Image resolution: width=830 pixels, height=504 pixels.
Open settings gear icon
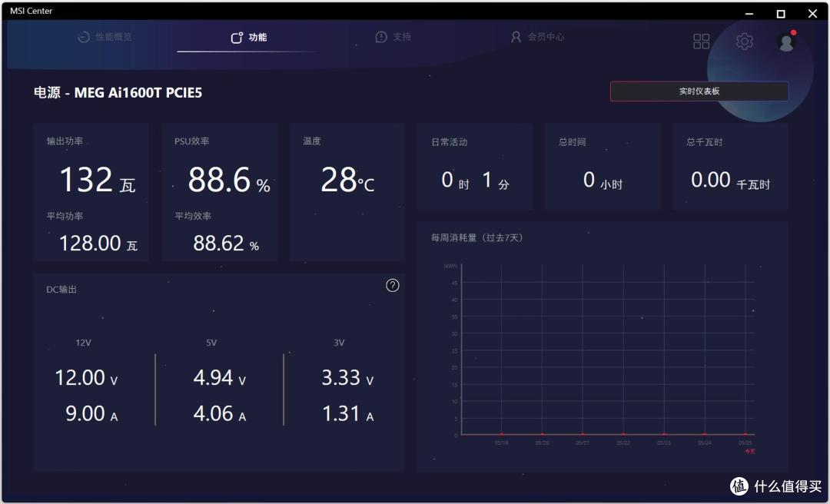744,41
